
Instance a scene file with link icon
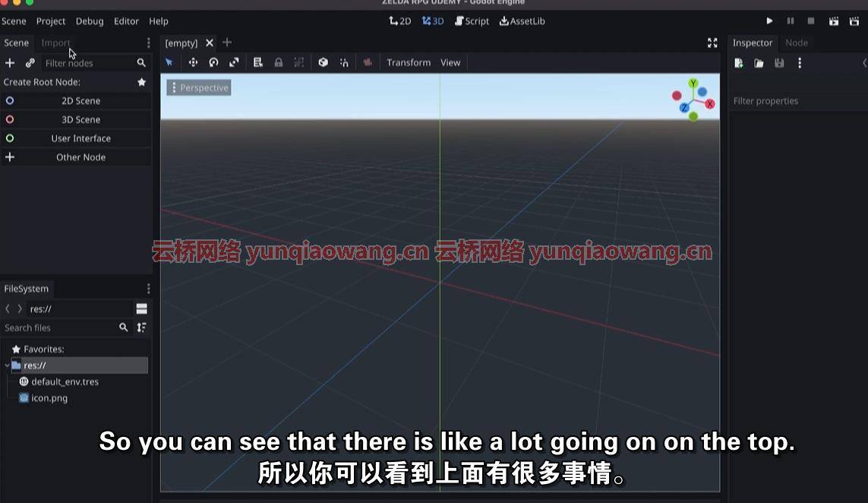pyautogui.click(x=30, y=63)
